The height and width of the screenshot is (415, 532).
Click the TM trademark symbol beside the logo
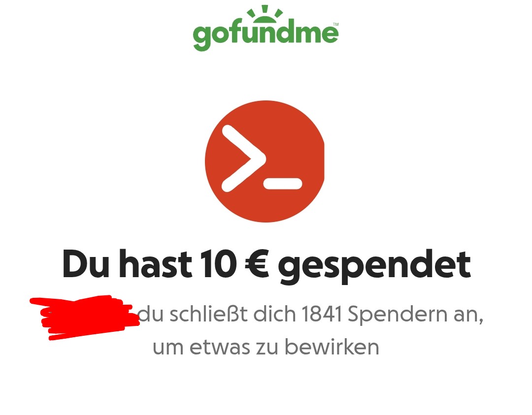pyautogui.click(x=336, y=25)
